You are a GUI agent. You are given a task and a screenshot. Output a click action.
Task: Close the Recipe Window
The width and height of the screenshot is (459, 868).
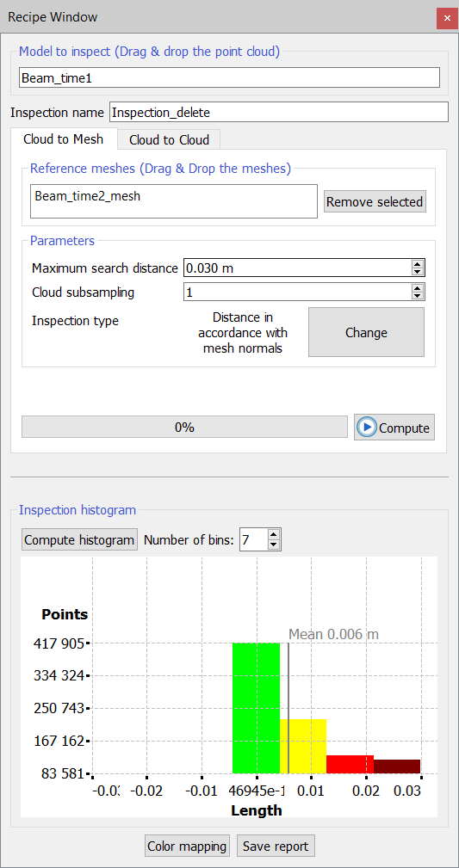pos(446,18)
